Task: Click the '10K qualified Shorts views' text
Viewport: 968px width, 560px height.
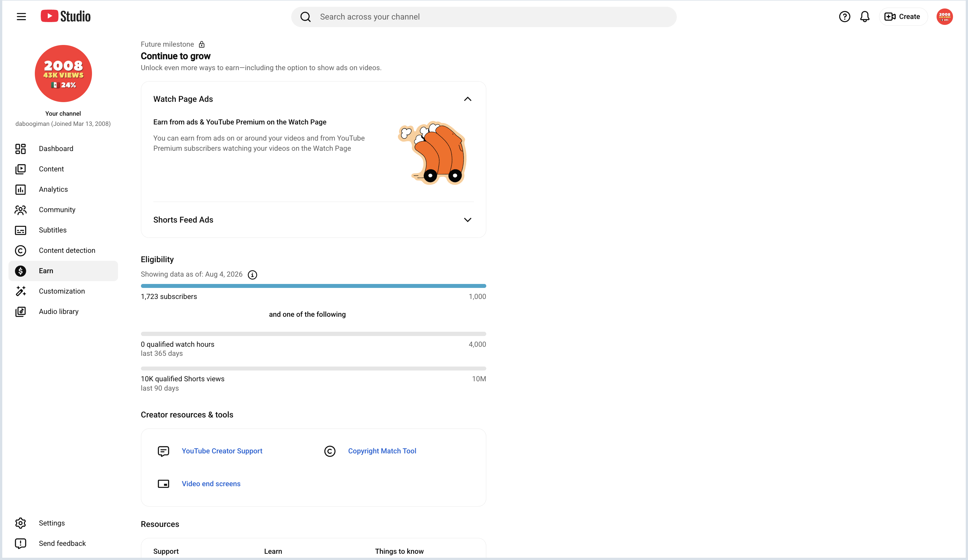Action: click(183, 379)
